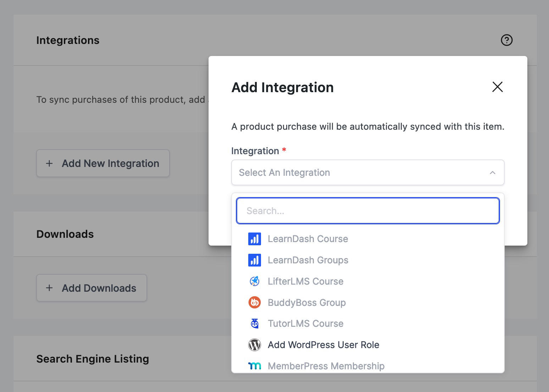Open the Select An Integration combo box
The image size is (549, 392).
[367, 173]
